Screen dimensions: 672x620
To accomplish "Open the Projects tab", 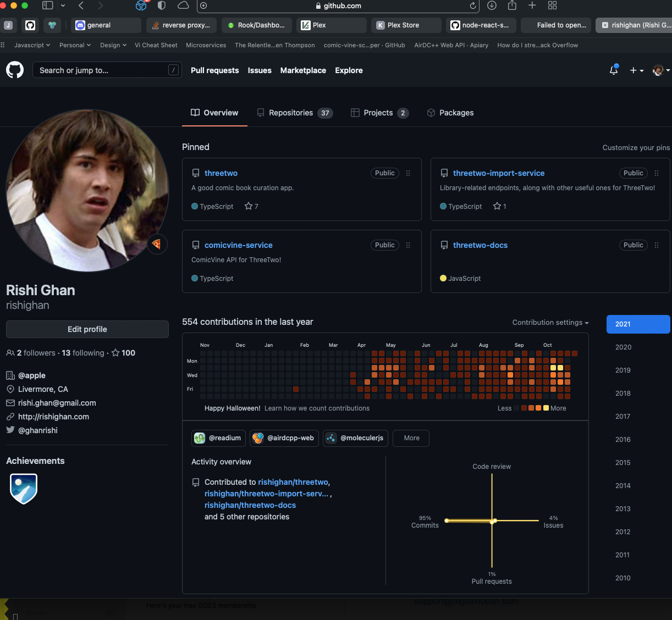I will (379, 113).
